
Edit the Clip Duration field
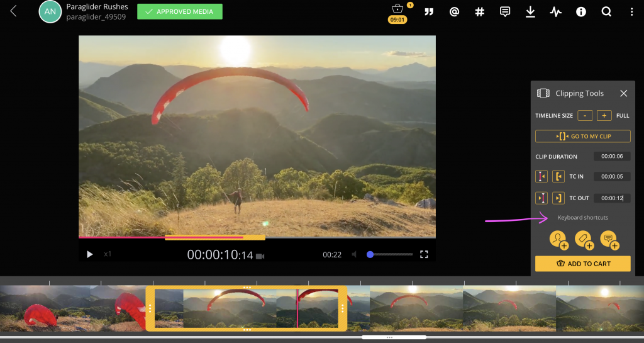point(612,156)
